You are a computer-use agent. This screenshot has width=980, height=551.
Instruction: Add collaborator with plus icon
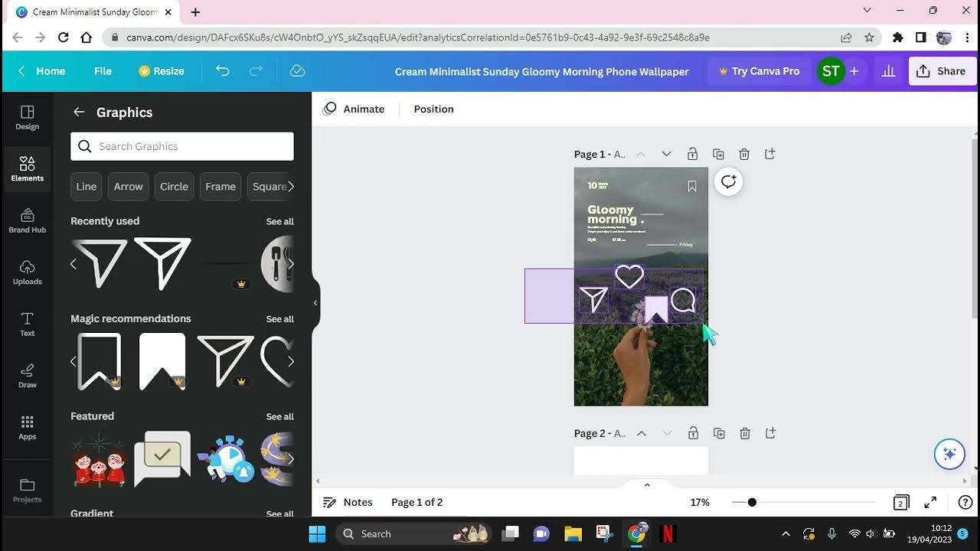pos(854,71)
